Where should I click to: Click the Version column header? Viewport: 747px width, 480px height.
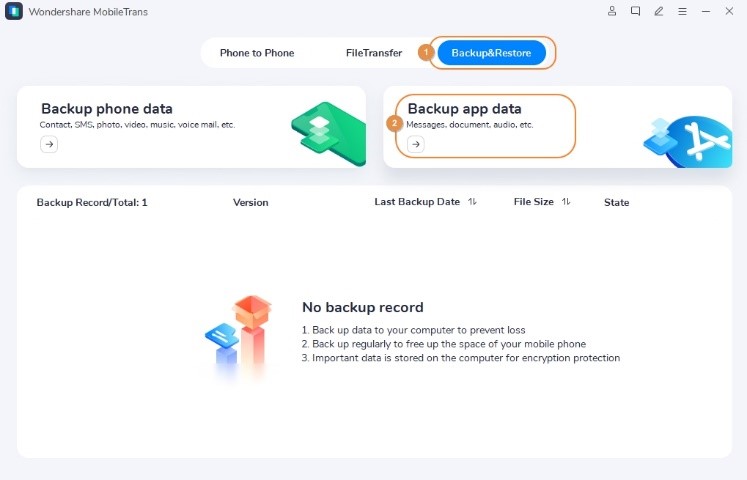point(251,202)
